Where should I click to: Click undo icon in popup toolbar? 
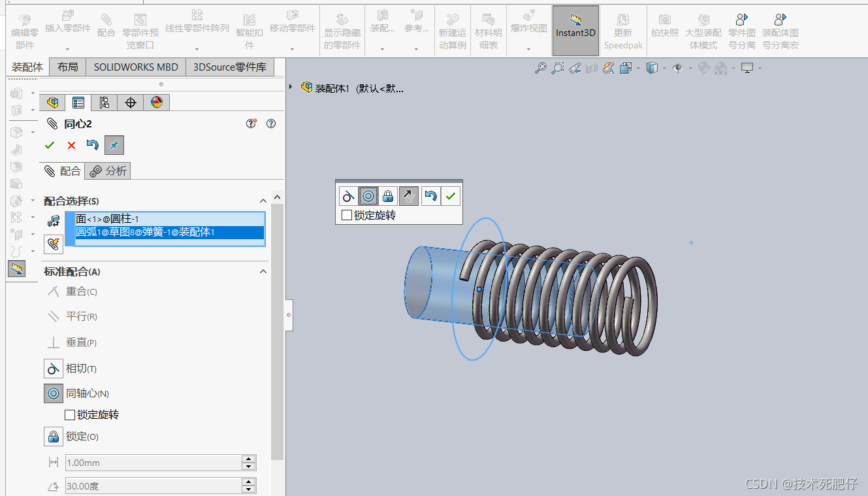(430, 195)
